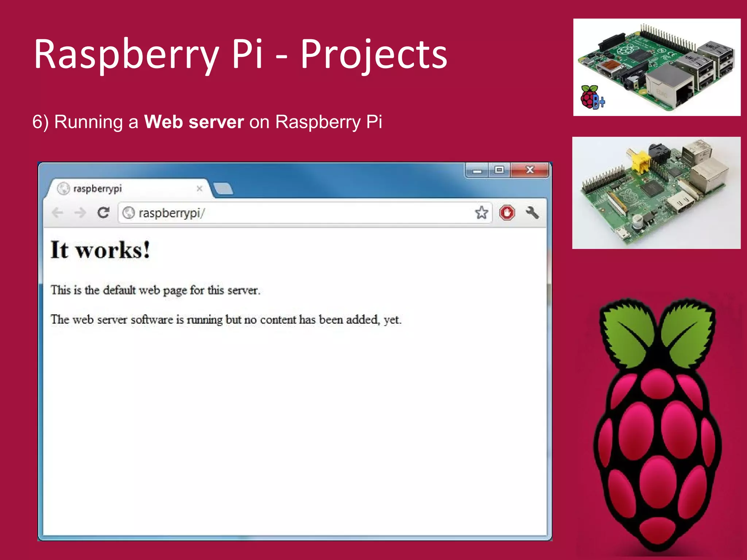This screenshot has width=747, height=560.
Task: Close the browser window
Action: pos(530,170)
